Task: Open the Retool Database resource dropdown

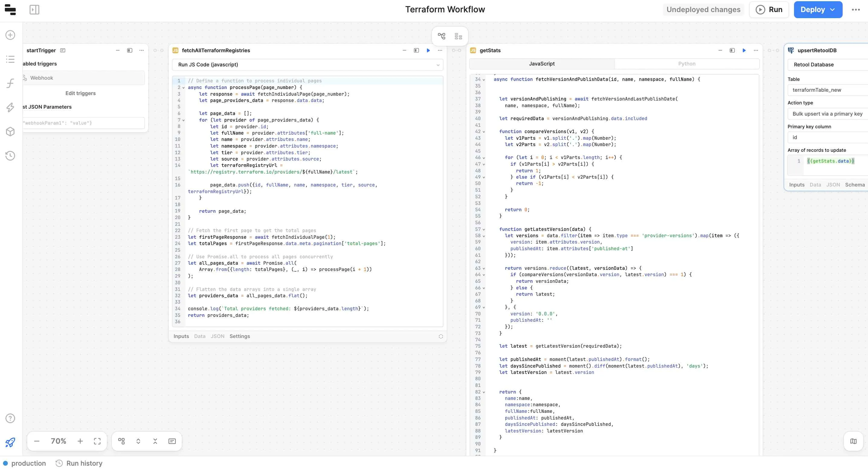Action: (x=828, y=65)
